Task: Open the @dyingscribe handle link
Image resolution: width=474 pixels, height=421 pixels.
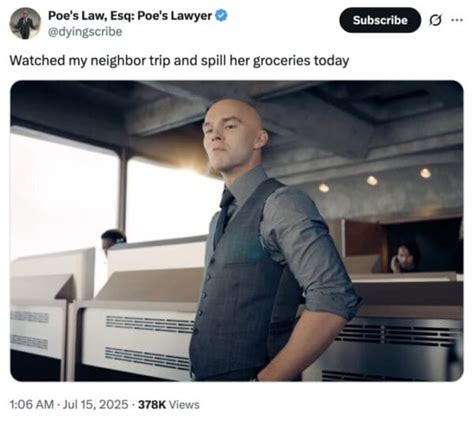Action: pyautogui.click(x=85, y=32)
